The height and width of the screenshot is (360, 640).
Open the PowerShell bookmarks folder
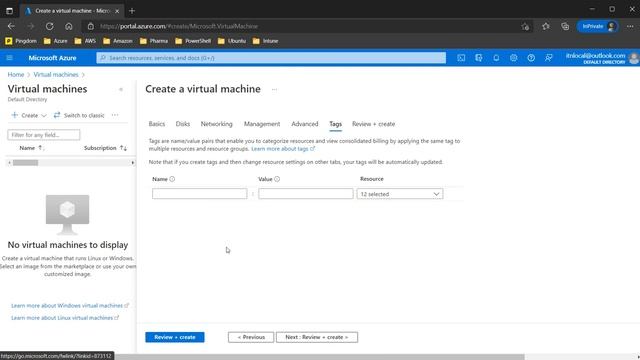click(x=193, y=41)
